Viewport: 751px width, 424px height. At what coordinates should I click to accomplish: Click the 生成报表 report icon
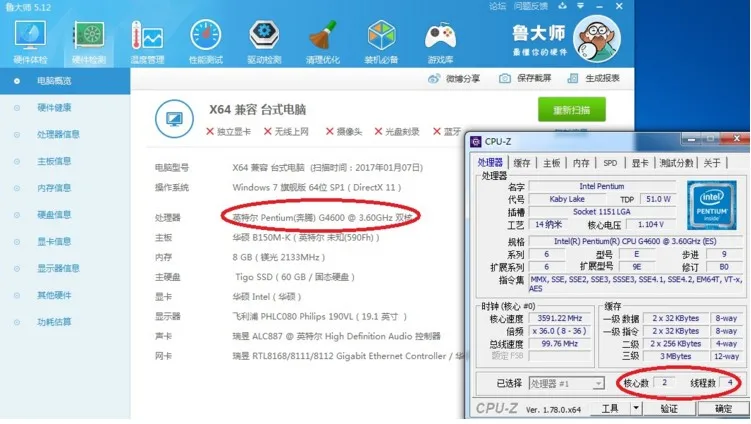(573, 79)
